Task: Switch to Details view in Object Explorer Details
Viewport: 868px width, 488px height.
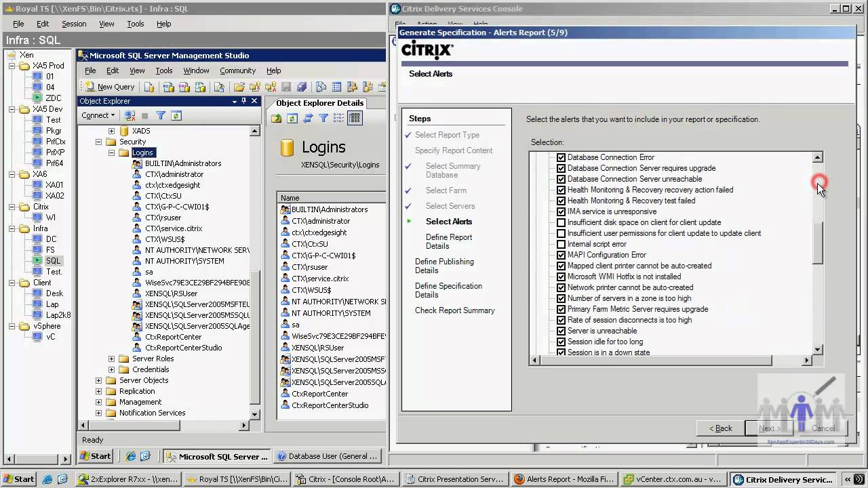Action: (x=355, y=119)
